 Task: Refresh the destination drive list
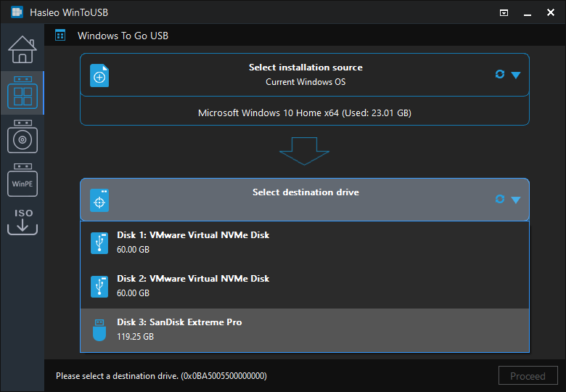tap(499, 199)
